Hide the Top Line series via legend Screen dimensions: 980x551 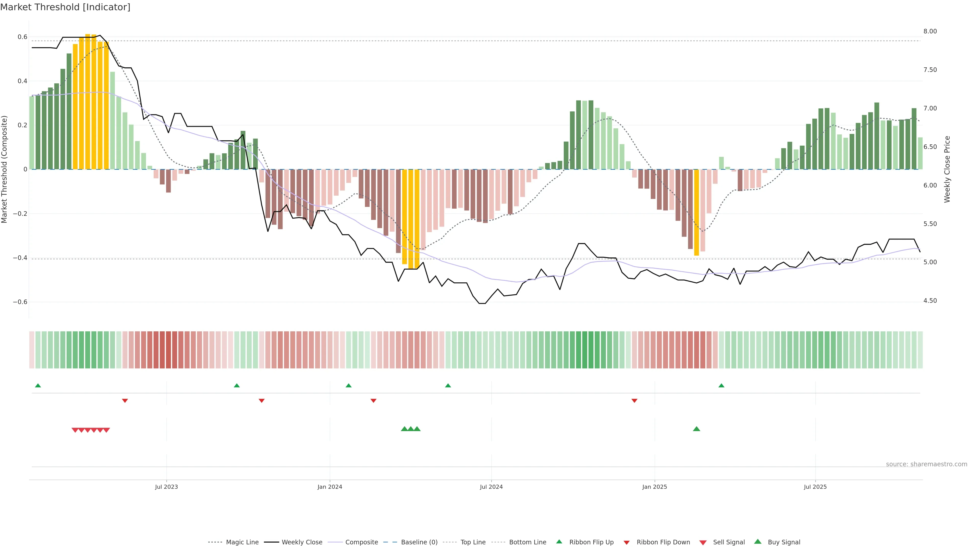coord(473,542)
